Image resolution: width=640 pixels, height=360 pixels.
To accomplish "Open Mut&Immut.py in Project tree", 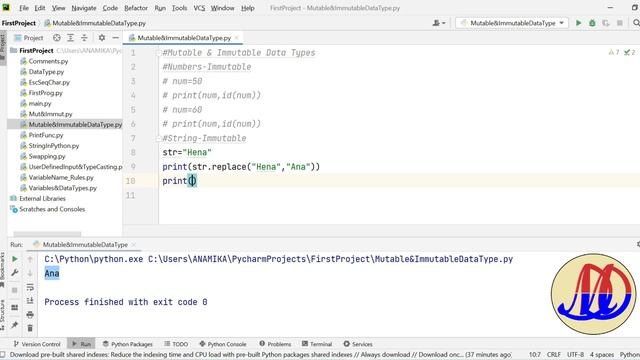I will pyautogui.click(x=50, y=114).
